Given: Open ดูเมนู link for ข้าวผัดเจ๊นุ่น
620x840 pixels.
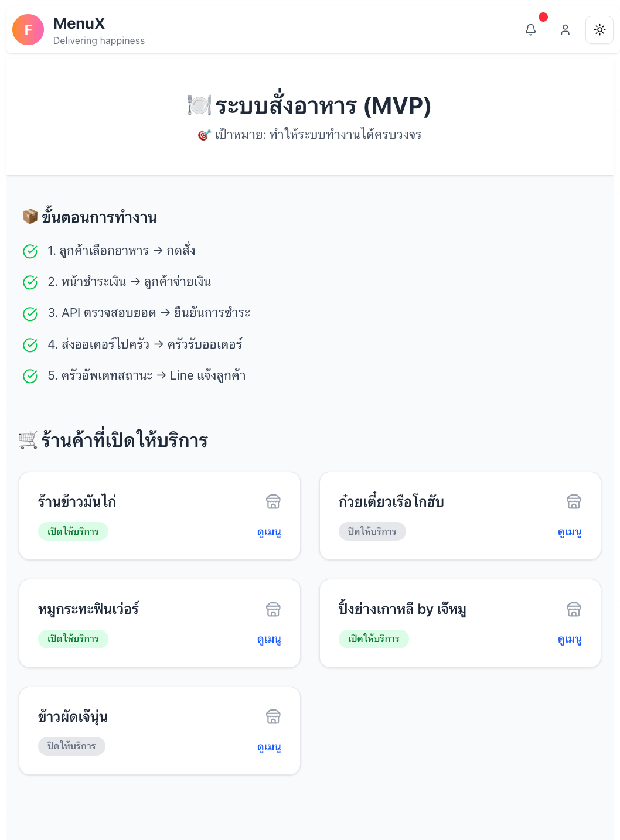Looking at the screenshot, I should [269, 747].
